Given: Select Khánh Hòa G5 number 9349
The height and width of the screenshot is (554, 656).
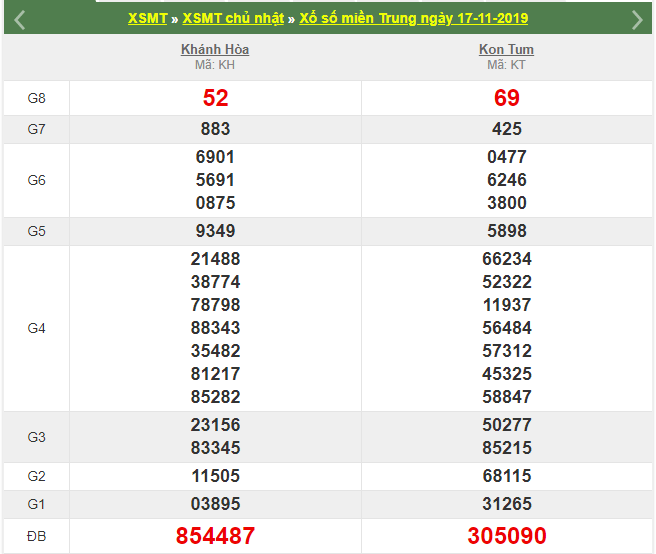Looking at the screenshot, I should coord(215,231).
